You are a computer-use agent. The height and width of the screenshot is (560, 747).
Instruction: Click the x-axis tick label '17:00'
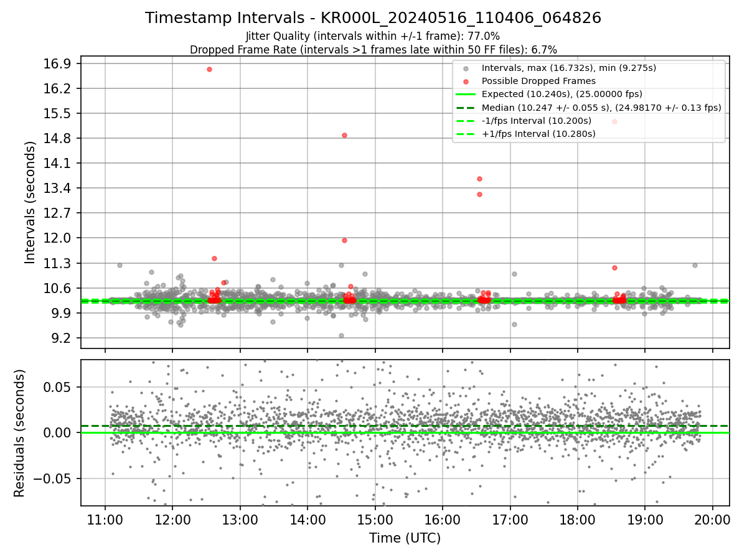pos(510,520)
